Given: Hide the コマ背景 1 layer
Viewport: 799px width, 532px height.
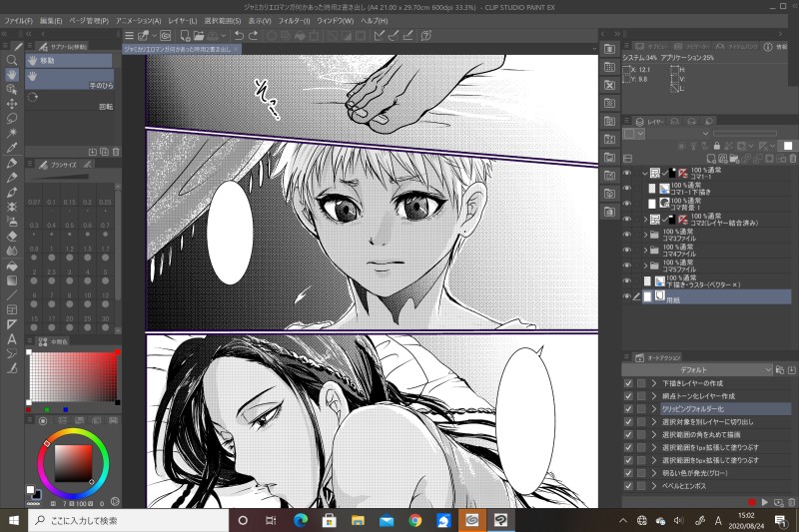Looking at the screenshot, I should click(x=627, y=204).
